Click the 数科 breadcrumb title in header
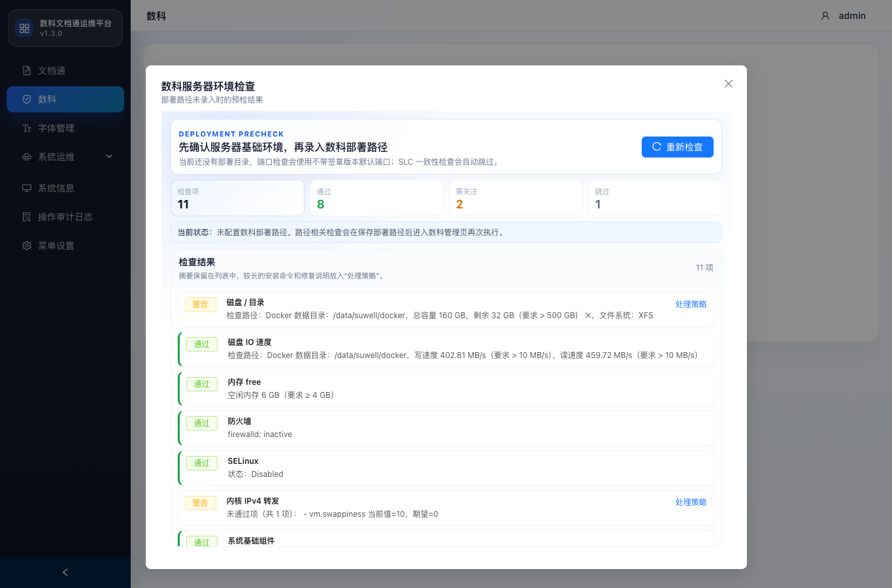The width and height of the screenshot is (892, 588). [x=156, y=16]
